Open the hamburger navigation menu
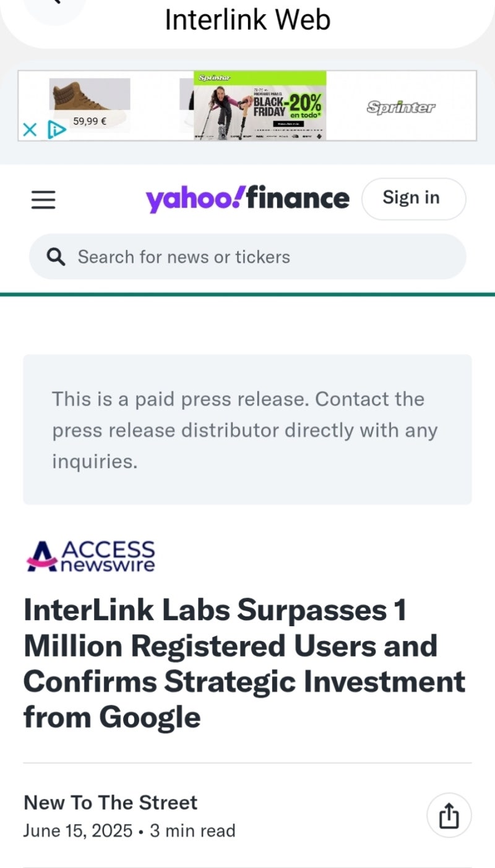The width and height of the screenshot is (495, 868). [x=43, y=199]
